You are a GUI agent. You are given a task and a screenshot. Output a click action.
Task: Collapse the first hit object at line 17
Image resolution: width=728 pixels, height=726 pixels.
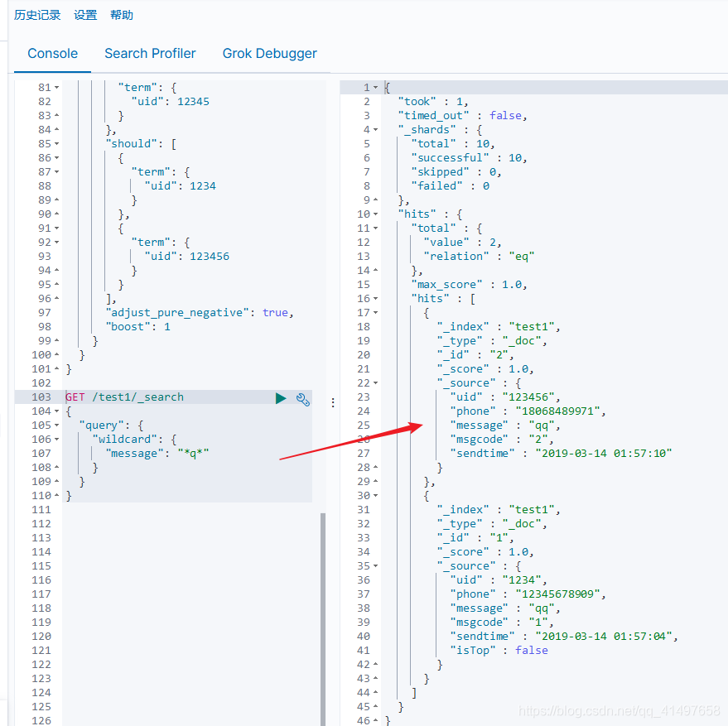(376, 312)
